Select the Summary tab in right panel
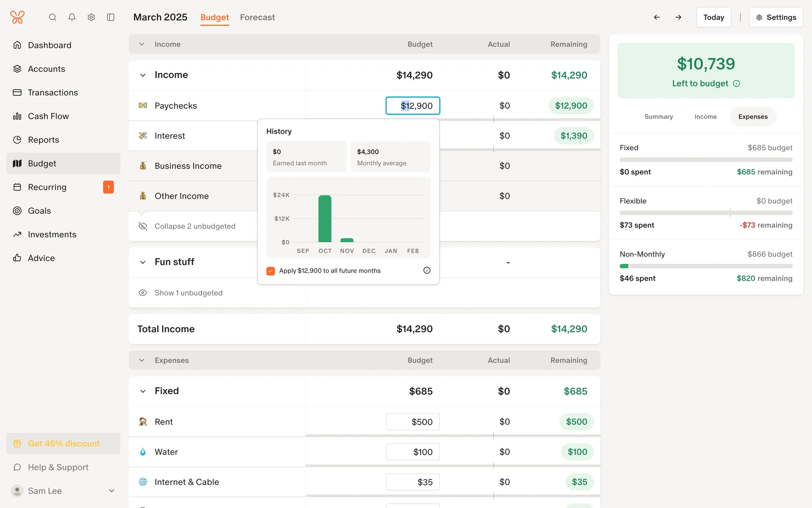This screenshot has height=508, width=812. coord(658,117)
